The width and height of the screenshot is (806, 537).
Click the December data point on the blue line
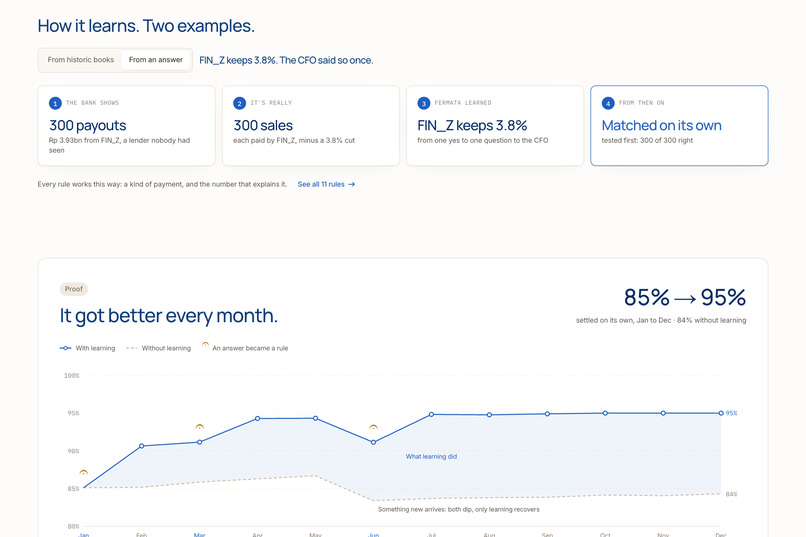point(721,413)
